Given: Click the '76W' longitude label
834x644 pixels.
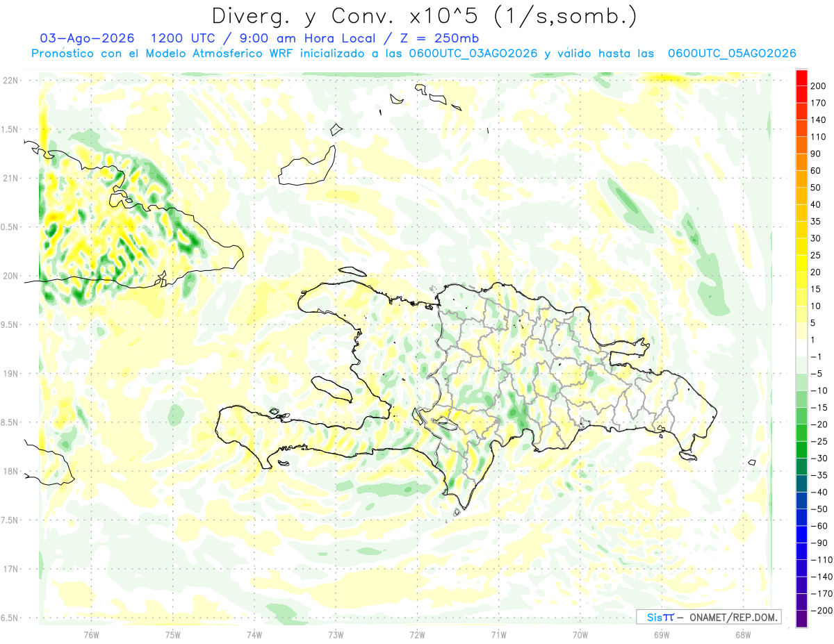Looking at the screenshot, I should pos(91,635).
